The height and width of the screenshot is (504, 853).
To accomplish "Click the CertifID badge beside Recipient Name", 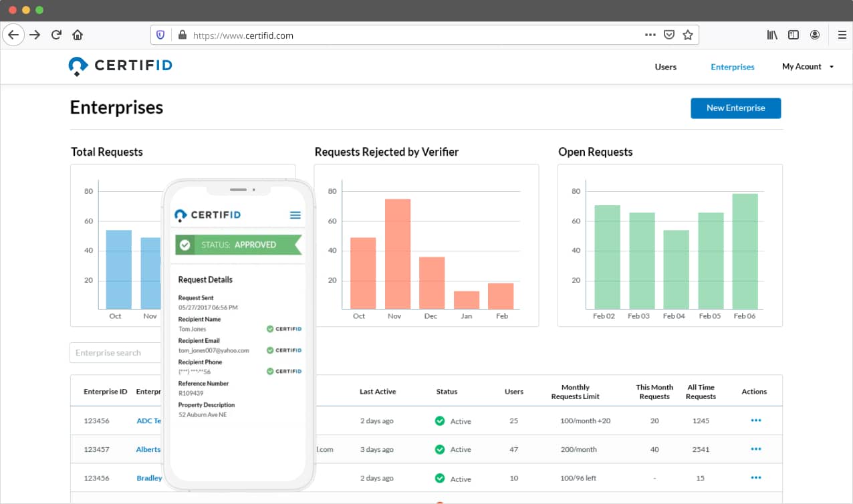I will (x=284, y=329).
